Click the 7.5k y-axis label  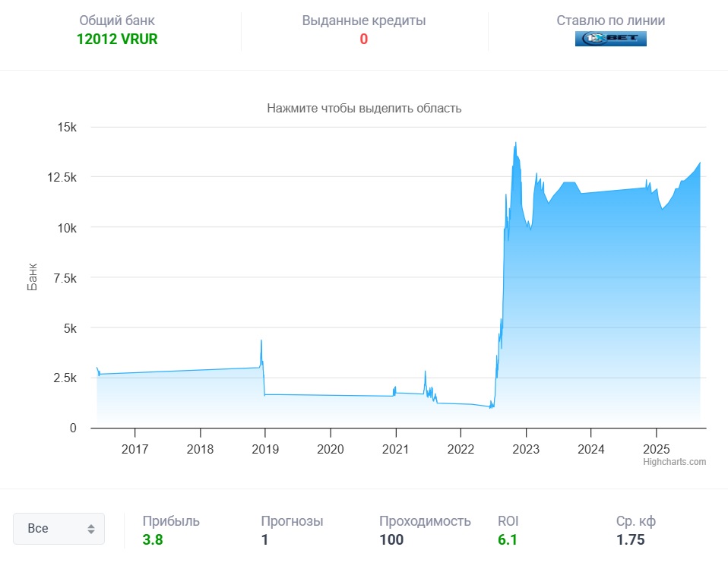(x=65, y=278)
